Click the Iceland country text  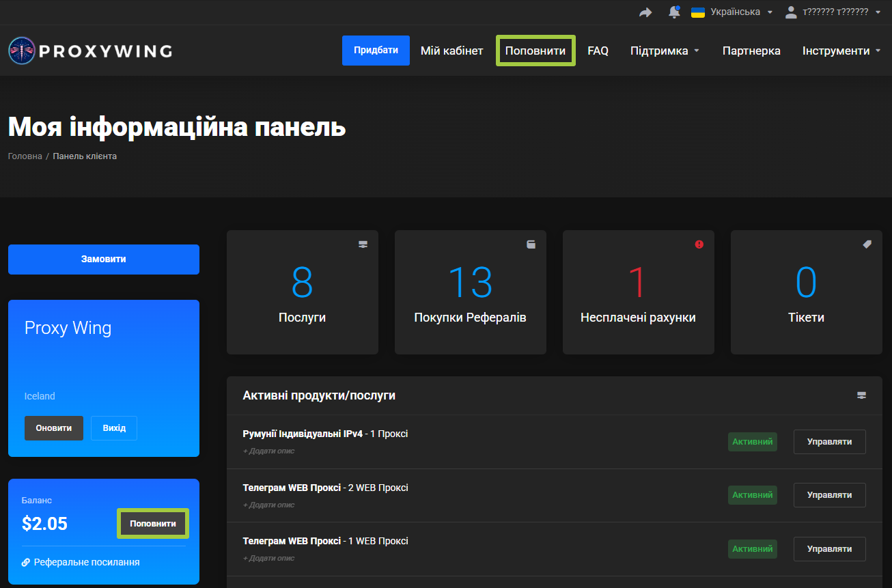point(40,396)
